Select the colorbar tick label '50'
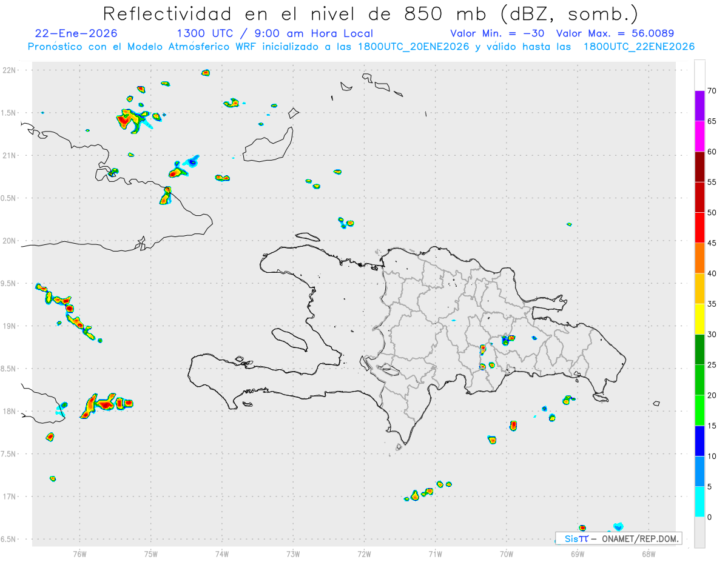 [x=712, y=213]
